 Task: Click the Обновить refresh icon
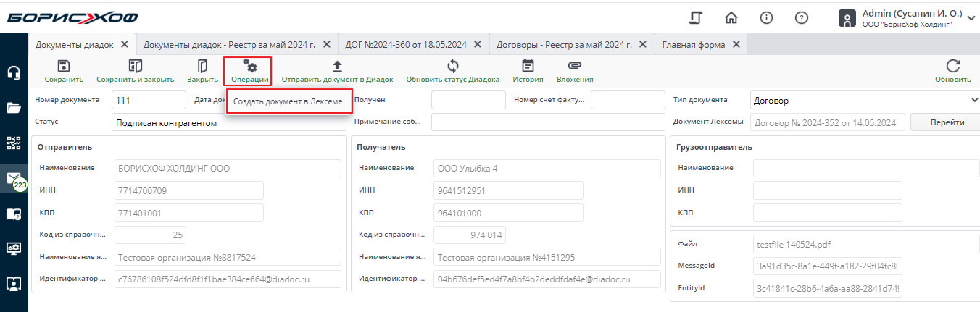[952, 66]
